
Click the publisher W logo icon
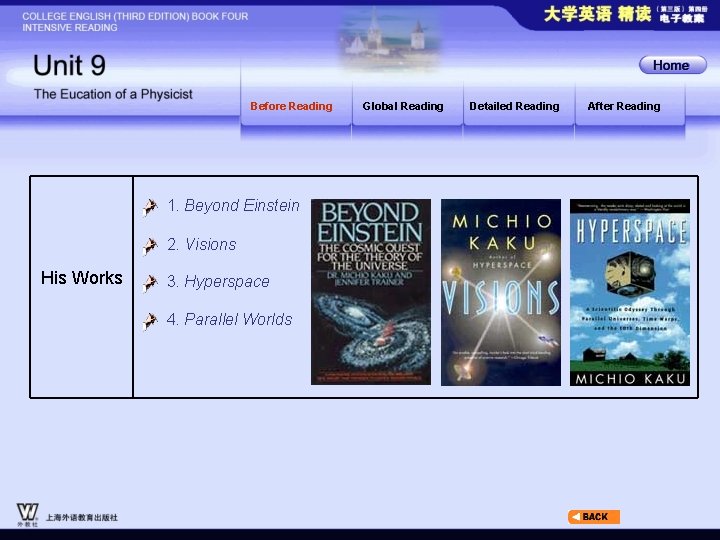28,514
